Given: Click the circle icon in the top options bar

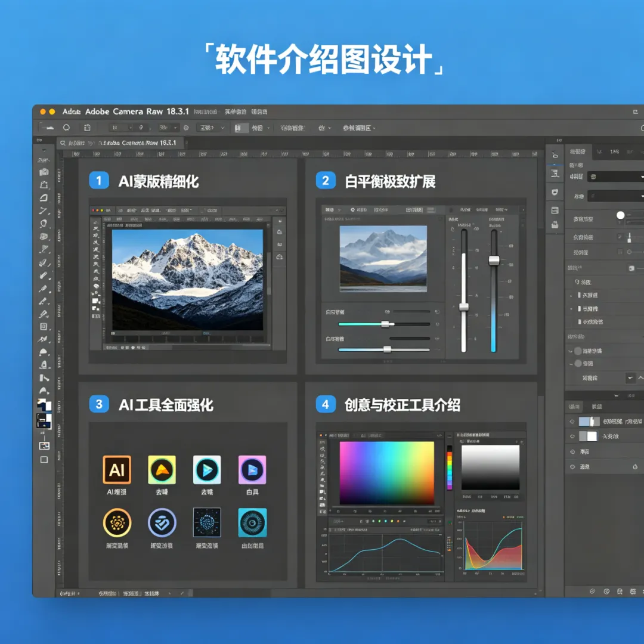Looking at the screenshot, I should click(x=66, y=128).
